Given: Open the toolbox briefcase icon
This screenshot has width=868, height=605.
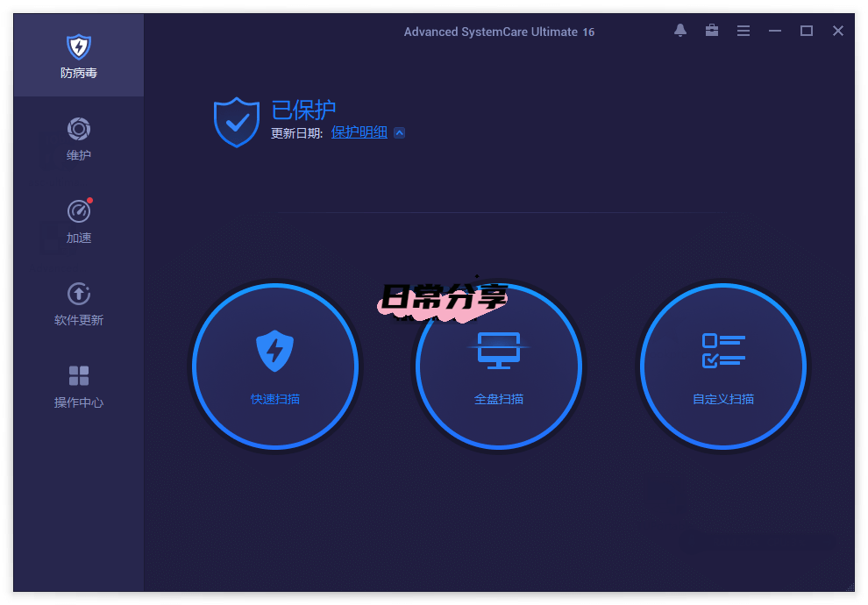Looking at the screenshot, I should pyautogui.click(x=712, y=31).
